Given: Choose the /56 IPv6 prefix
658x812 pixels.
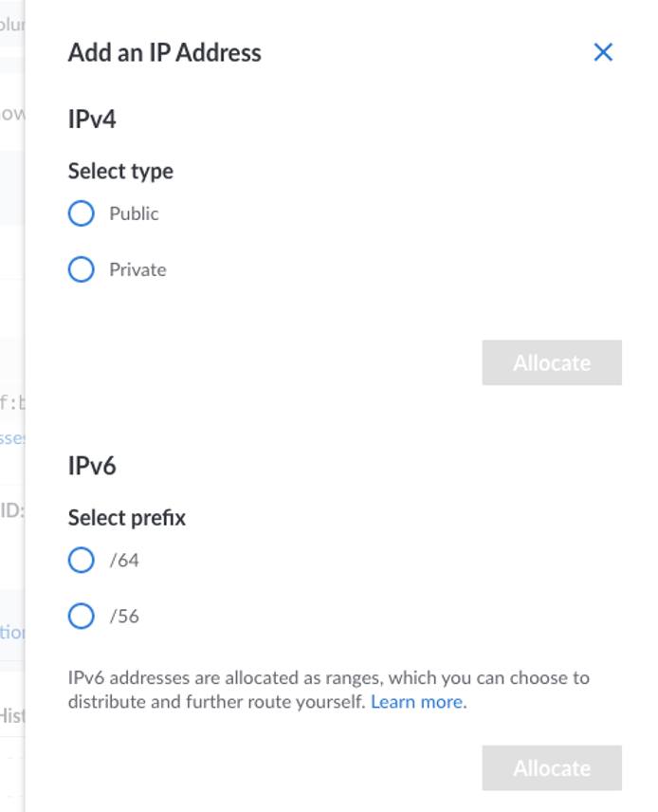Looking at the screenshot, I should [x=83, y=615].
